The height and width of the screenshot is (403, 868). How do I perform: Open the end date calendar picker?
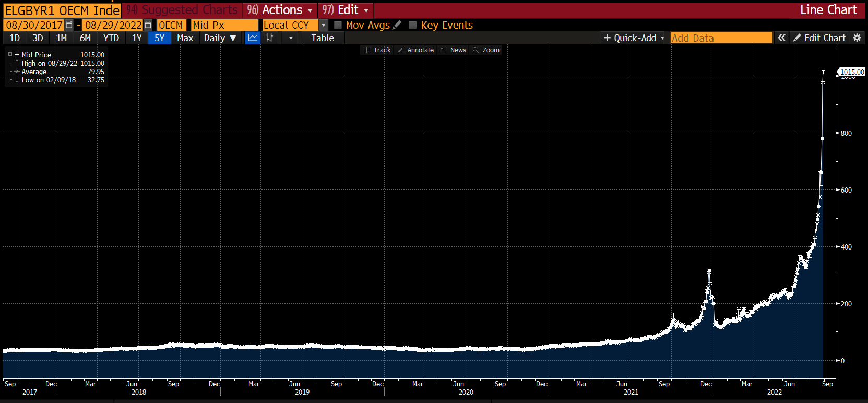coord(148,25)
